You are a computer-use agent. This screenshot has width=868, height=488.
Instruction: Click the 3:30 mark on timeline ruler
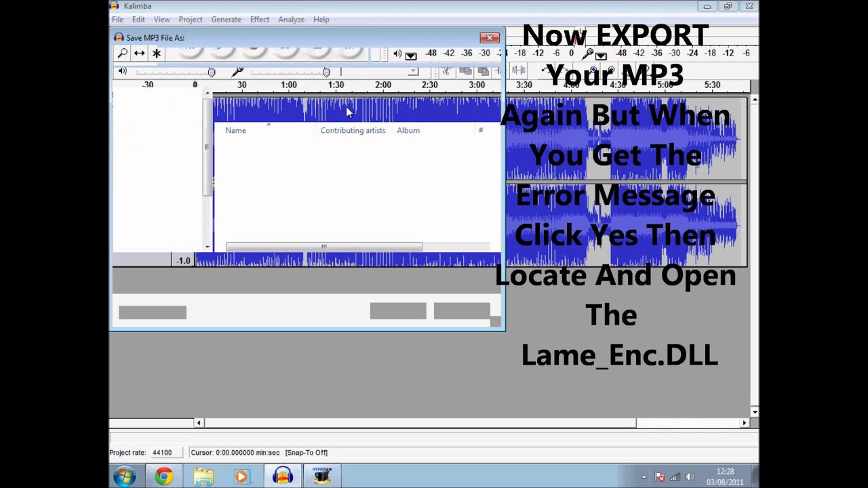524,85
